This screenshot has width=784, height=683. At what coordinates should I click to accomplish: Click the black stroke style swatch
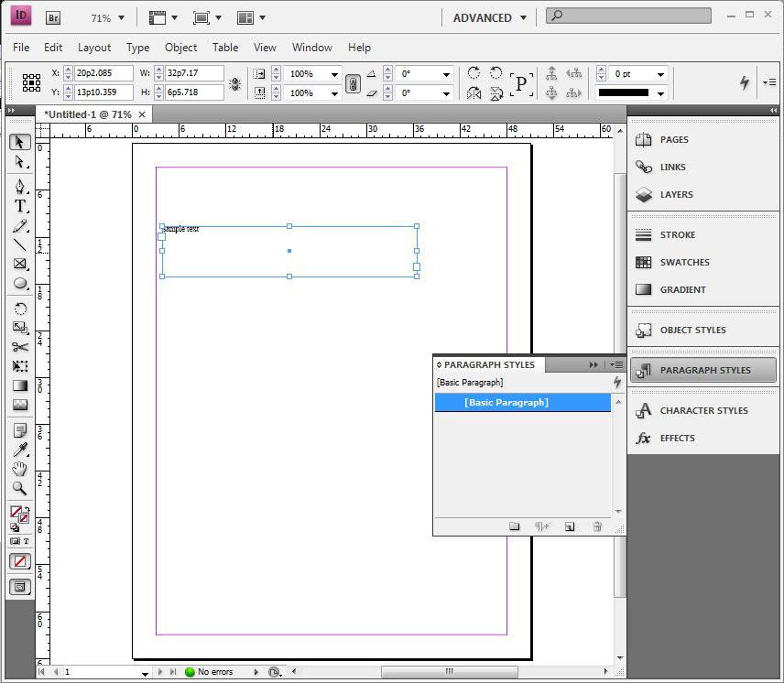point(624,93)
